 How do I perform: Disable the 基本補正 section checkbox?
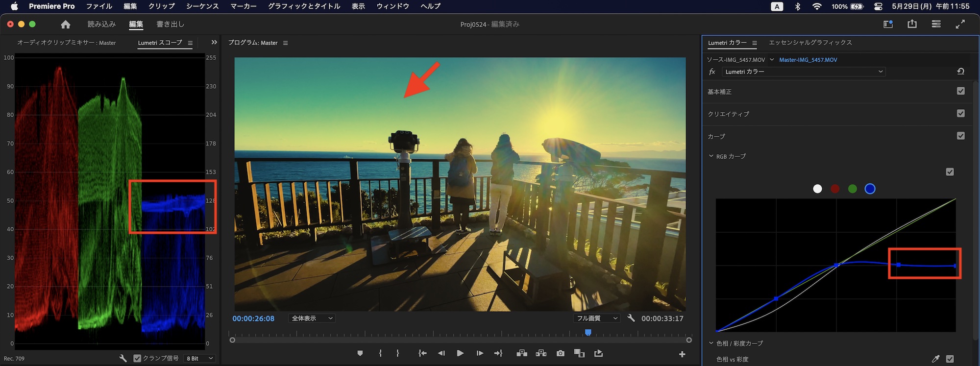tap(961, 91)
